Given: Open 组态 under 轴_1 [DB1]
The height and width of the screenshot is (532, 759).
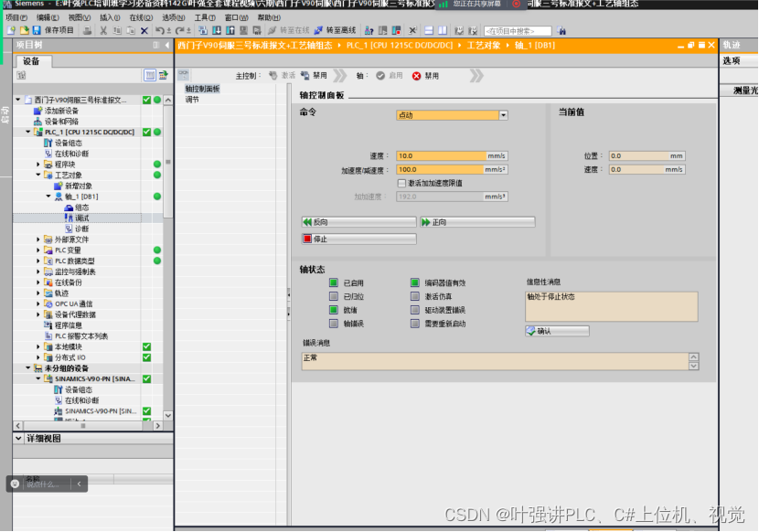Looking at the screenshot, I should 81,207.
